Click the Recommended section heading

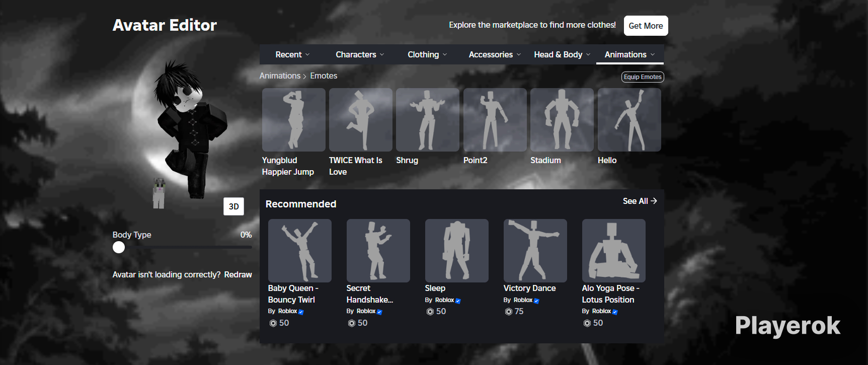(x=301, y=204)
